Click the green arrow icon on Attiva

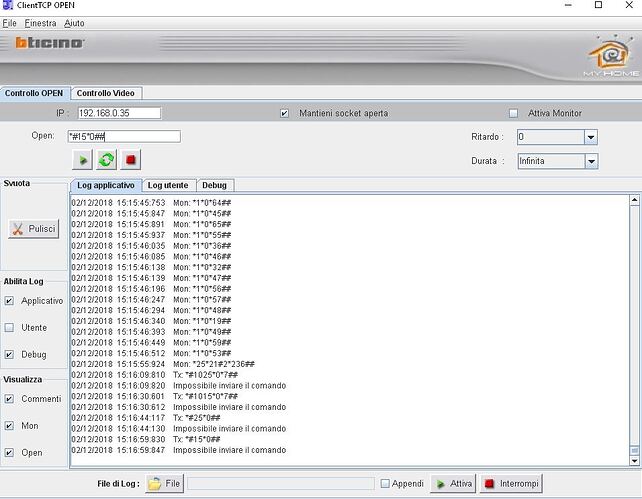pyautogui.click(x=441, y=484)
